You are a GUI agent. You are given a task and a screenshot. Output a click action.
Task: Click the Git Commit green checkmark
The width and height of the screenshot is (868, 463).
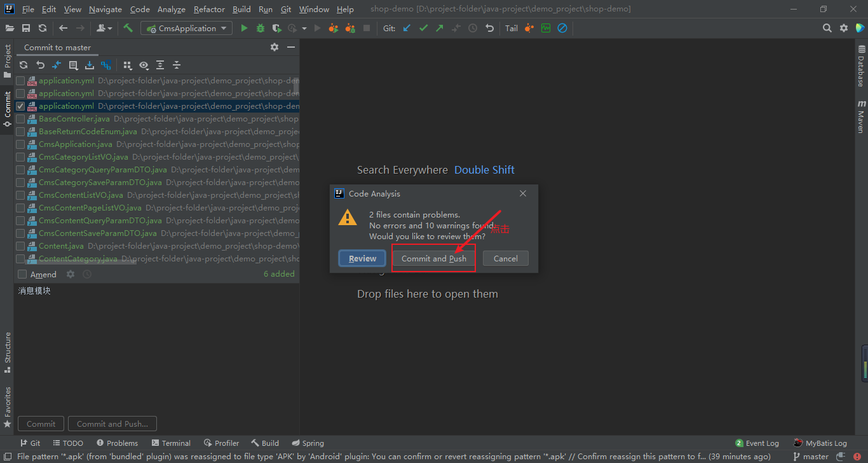pos(424,28)
